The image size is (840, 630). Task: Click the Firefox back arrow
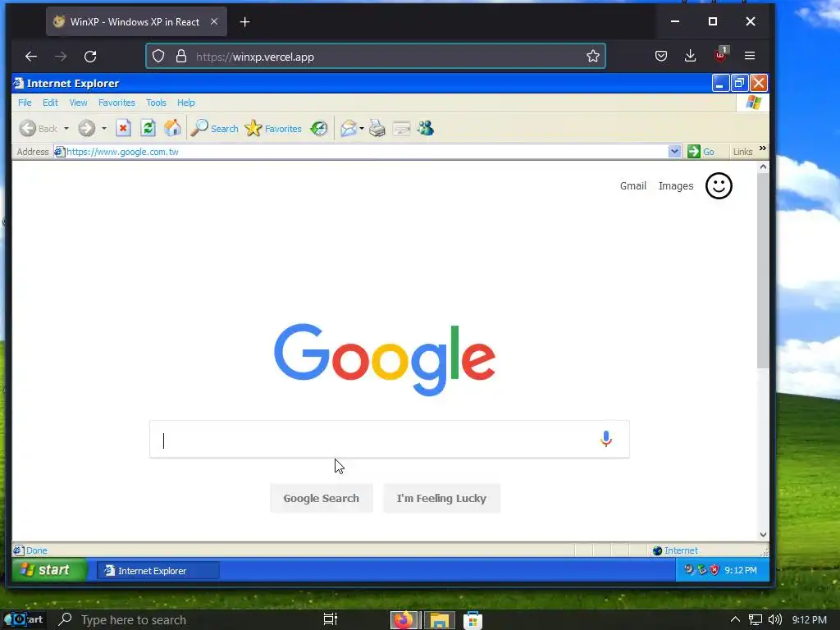tap(31, 57)
